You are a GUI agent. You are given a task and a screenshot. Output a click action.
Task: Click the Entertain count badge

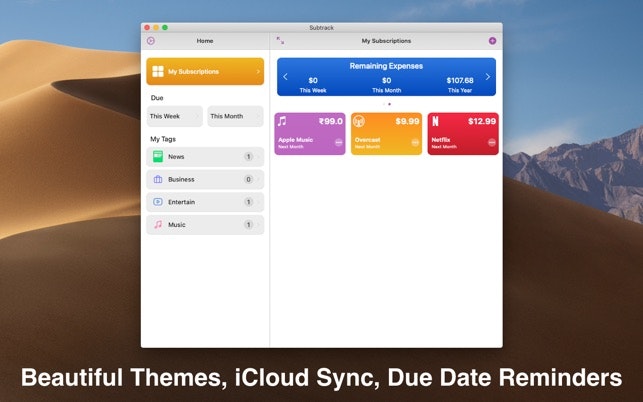(248, 202)
